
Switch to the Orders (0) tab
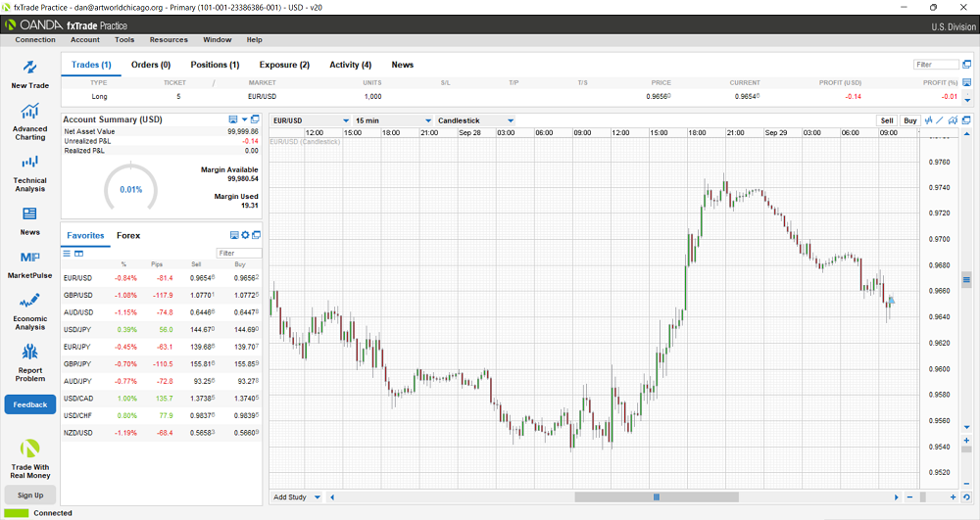pyautogui.click(x=151, y=65)
